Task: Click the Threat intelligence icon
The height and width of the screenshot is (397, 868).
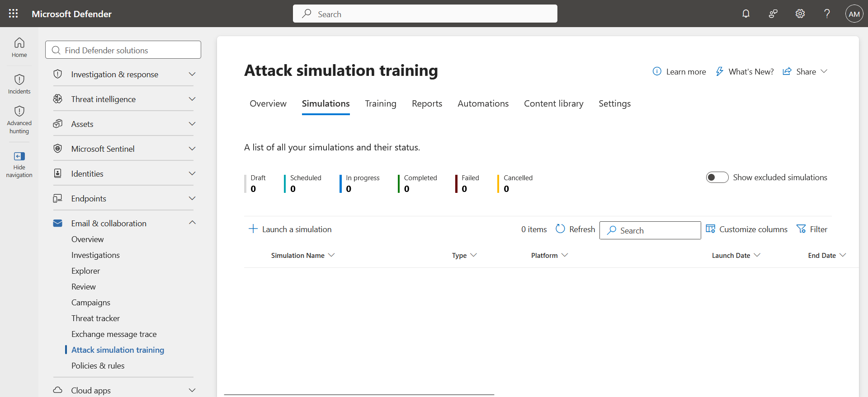Action: [x=58, y=99]
